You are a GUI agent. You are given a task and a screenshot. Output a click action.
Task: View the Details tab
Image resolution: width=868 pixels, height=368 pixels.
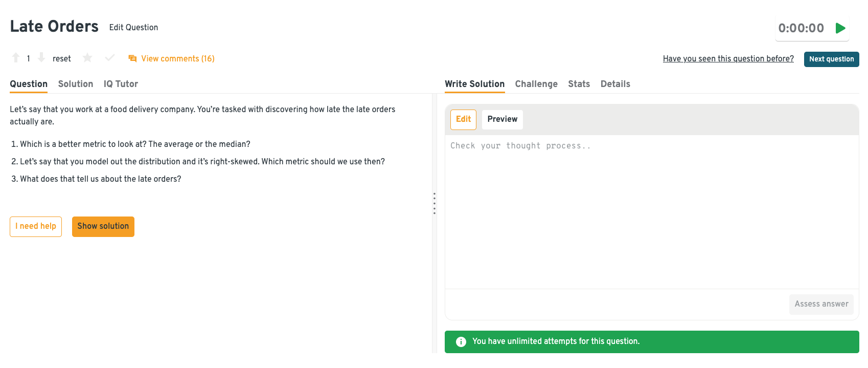pos(615,84)
